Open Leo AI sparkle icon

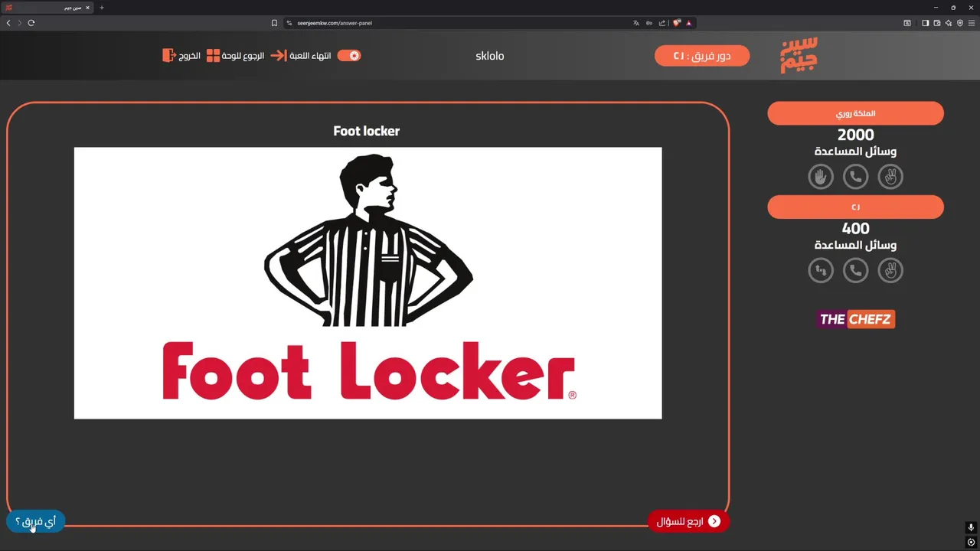pos(948,23)
